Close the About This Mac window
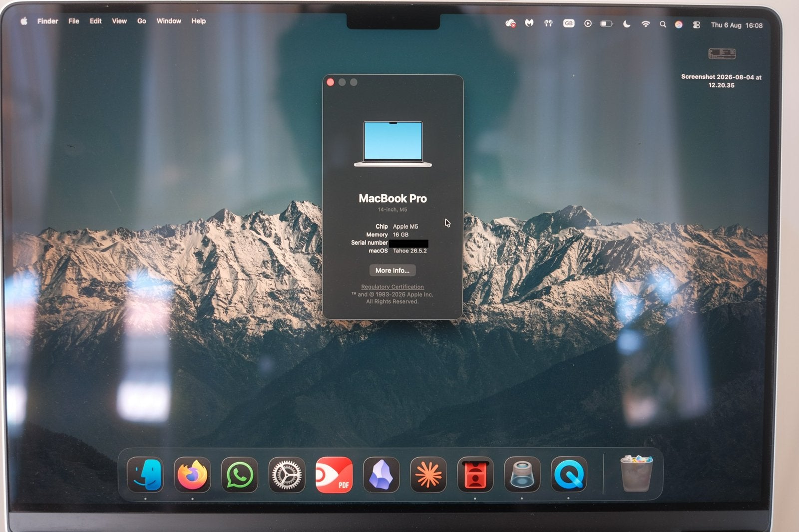This screenshot has height=532, width=799. 331,82
